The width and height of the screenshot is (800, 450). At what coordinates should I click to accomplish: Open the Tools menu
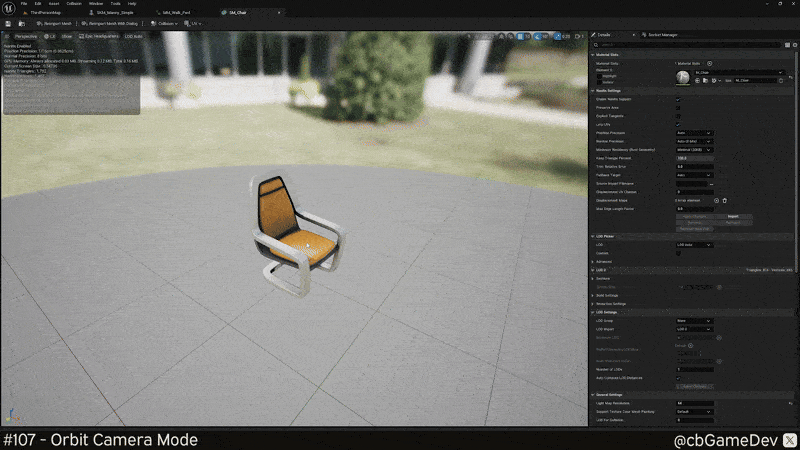point(115,4)
